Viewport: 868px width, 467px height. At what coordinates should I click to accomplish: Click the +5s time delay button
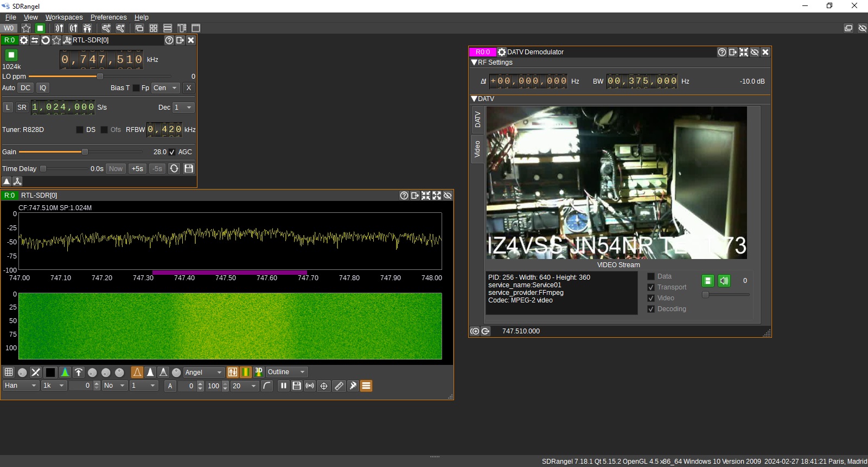(137, 169)
